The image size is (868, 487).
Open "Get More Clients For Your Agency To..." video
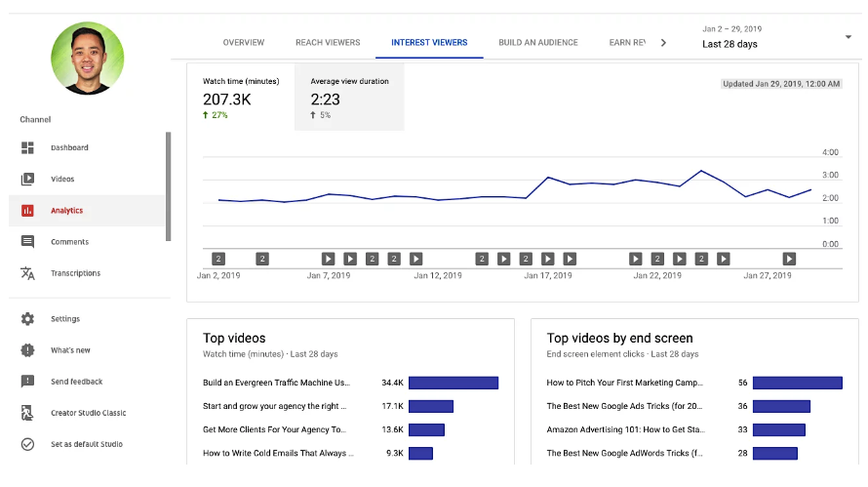click(275, 429)
